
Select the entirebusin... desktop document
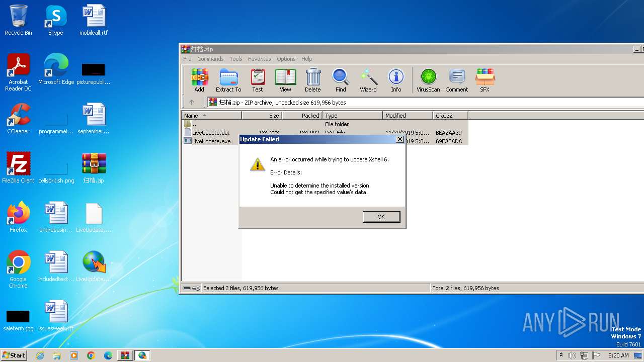(x=56, y=217)
